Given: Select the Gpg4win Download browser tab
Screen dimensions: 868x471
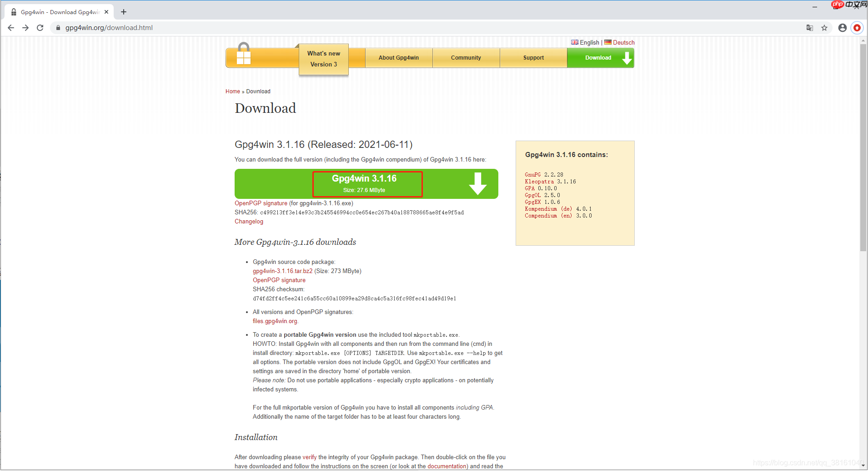Looking at the screenshot, I should click(58, 12).
